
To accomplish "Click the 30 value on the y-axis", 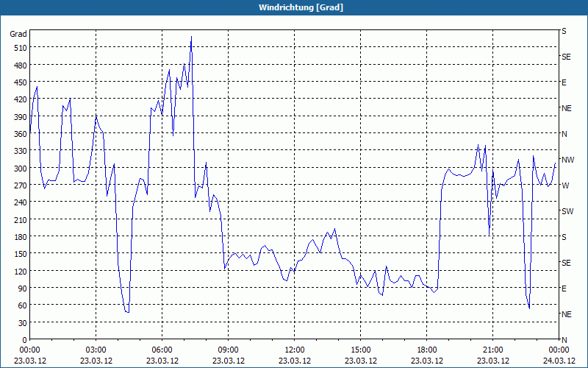I will (x=21, y=323).
